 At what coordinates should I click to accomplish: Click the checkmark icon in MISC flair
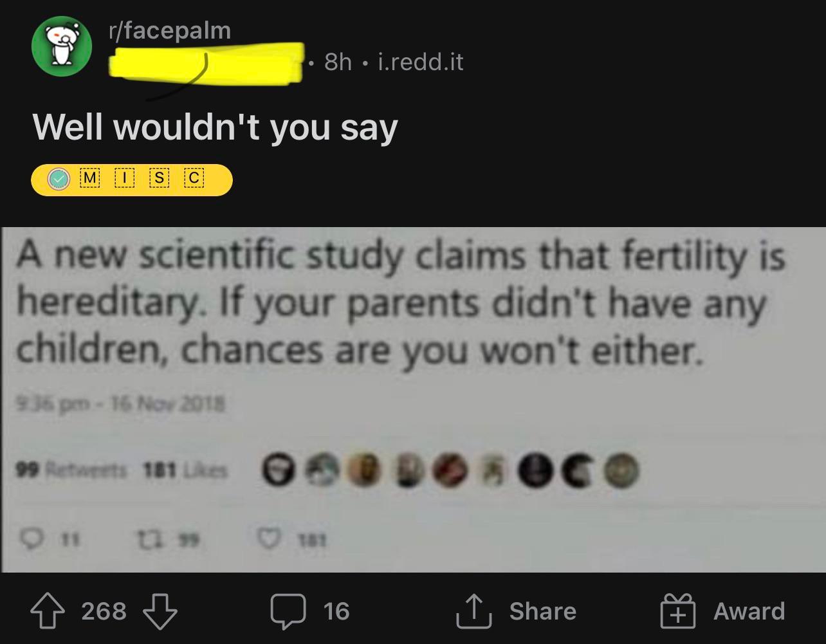60,179
